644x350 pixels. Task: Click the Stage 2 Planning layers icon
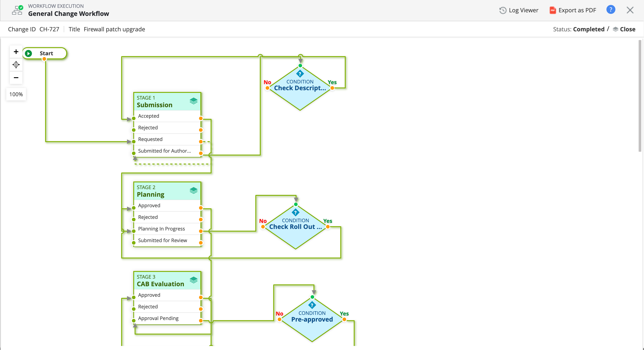pos(193,191)
